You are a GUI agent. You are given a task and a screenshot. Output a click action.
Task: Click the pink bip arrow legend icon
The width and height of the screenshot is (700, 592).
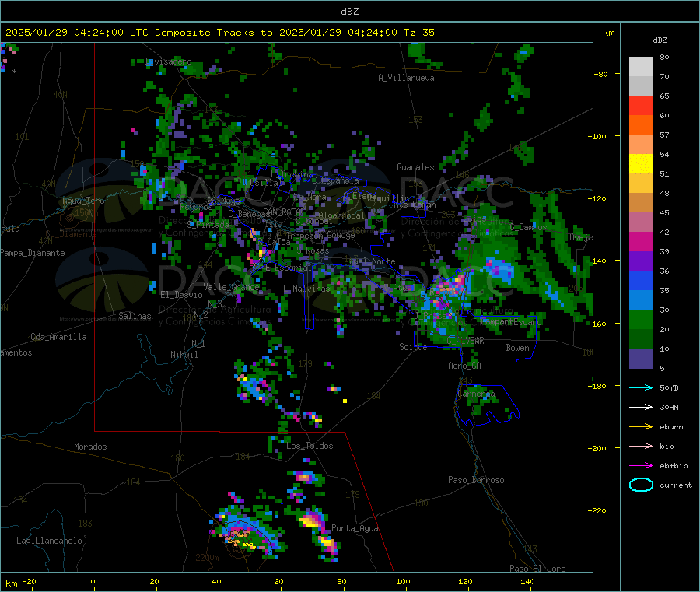point(641,446)
